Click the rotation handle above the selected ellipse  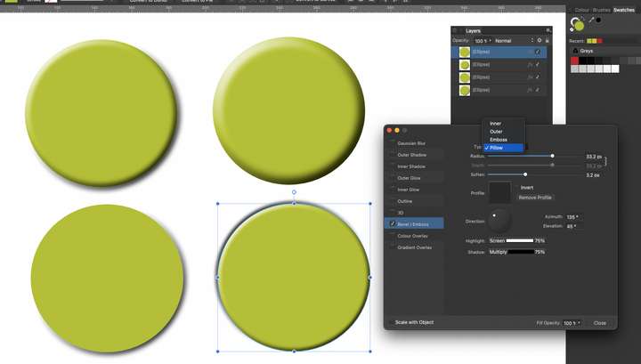(294, 192)
